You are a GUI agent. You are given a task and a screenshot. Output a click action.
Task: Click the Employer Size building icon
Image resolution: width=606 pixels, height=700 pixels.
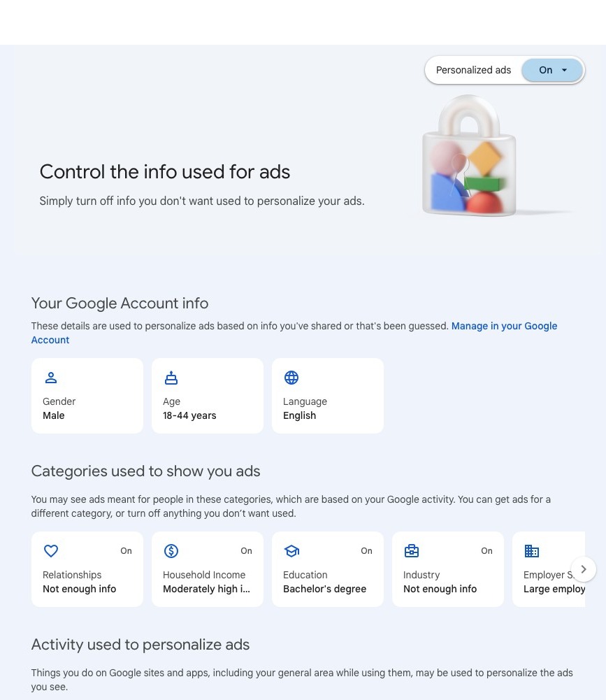tap(532, 551)
